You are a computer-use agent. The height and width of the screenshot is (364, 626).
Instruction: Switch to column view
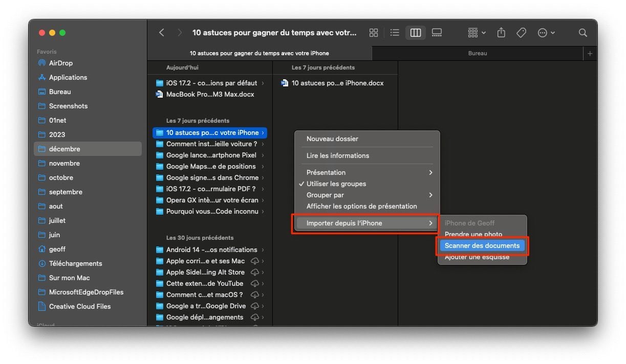[416, 33]
